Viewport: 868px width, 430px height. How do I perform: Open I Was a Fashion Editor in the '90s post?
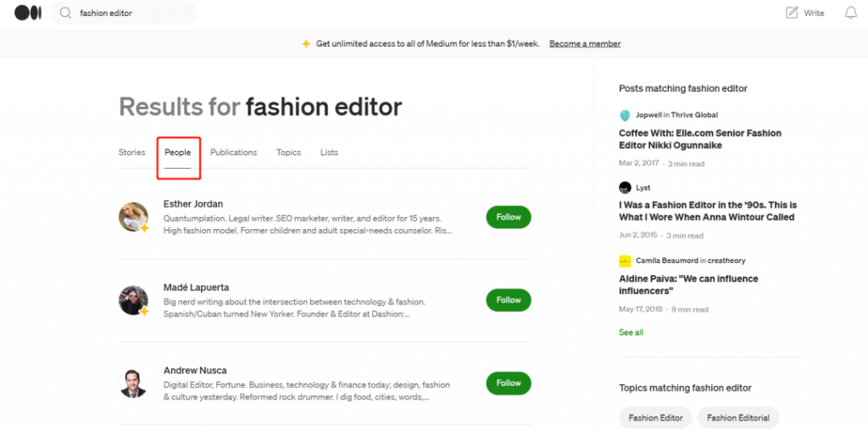[x=708, y=210]
